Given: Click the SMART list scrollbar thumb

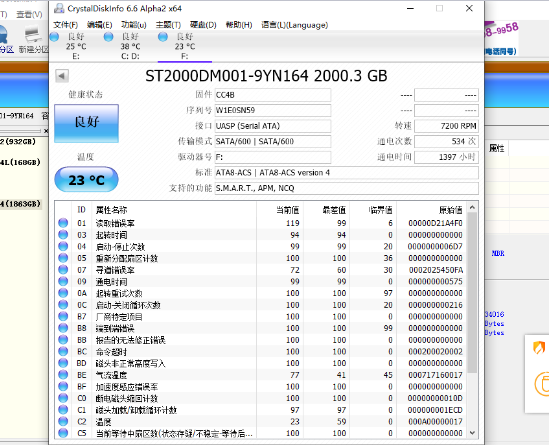Looking at the screenshot, I should pyautogui.click(x=472, y=293).
